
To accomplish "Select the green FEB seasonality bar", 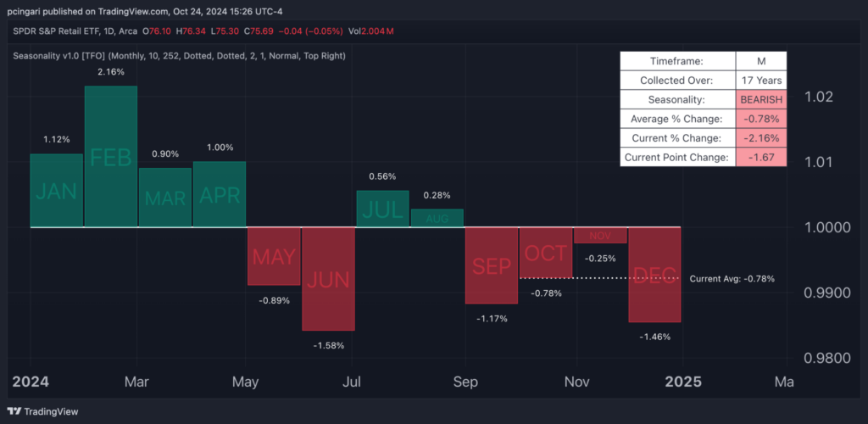I will pyautogui.click(x=110, y=157).
